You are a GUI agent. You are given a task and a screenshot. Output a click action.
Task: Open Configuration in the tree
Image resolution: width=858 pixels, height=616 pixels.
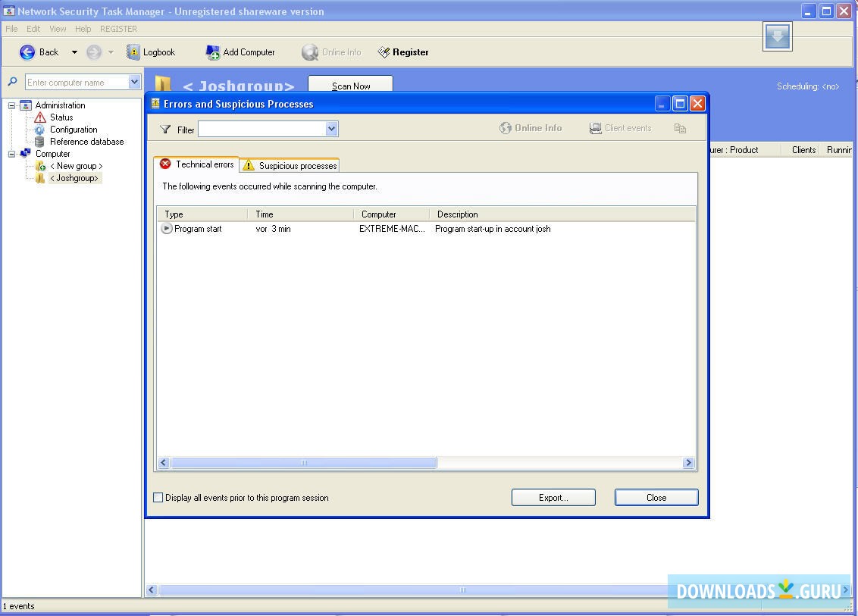74,129
